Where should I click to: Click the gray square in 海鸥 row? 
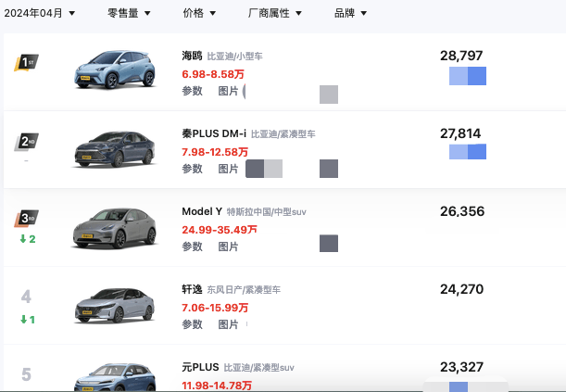click(x=329, y=95)
